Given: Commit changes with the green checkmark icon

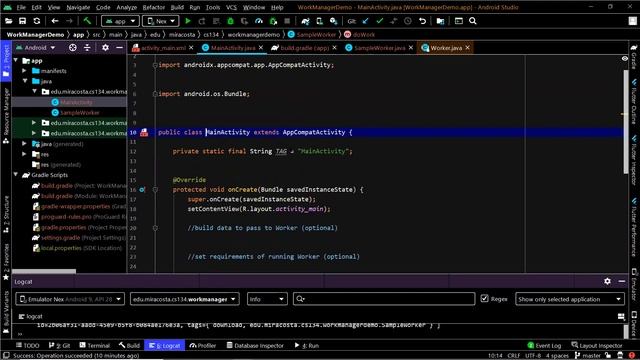Looking at the screenshot, I should point(380,21).
